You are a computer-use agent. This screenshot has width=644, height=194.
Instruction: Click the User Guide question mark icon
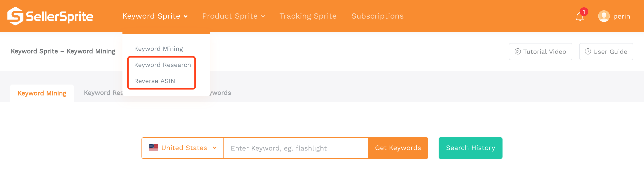[x=588, y=52]
